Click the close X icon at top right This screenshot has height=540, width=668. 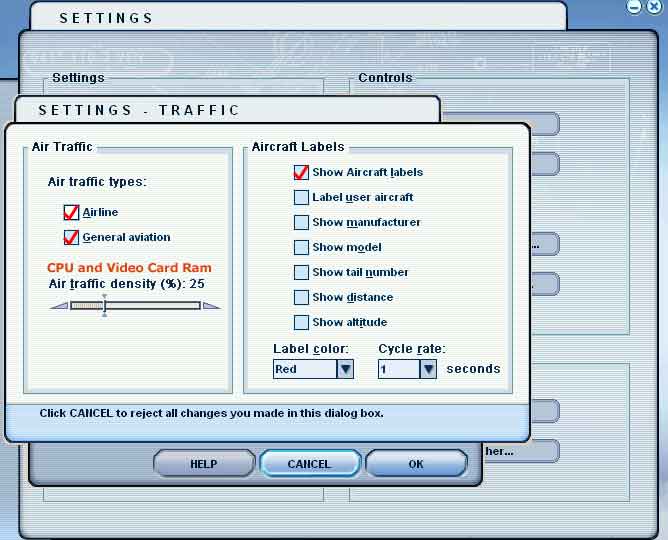[655, 7]
